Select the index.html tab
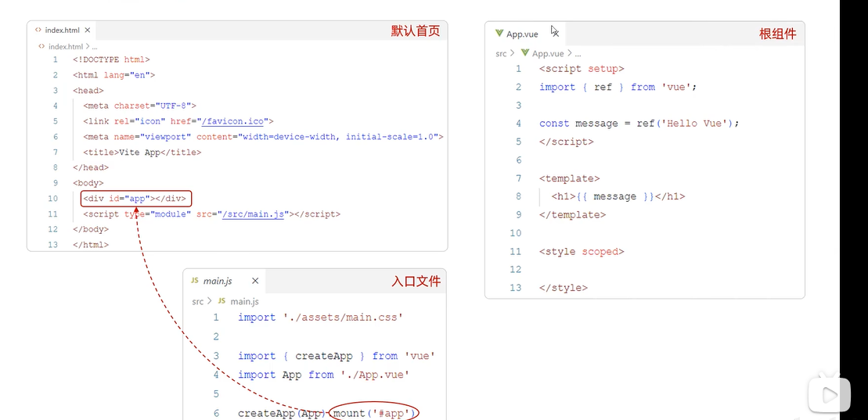Viewport: 868px width, 420px height. pyautogui.click(x=62, y=30)
